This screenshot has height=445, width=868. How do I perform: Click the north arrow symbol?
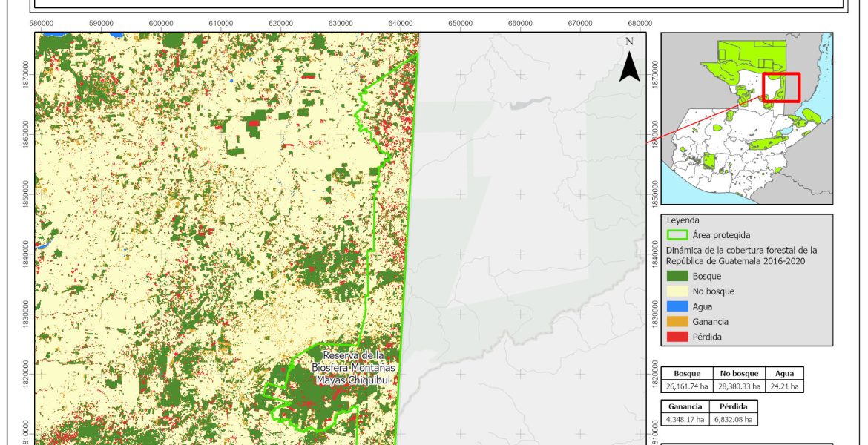tap(629, 62)
